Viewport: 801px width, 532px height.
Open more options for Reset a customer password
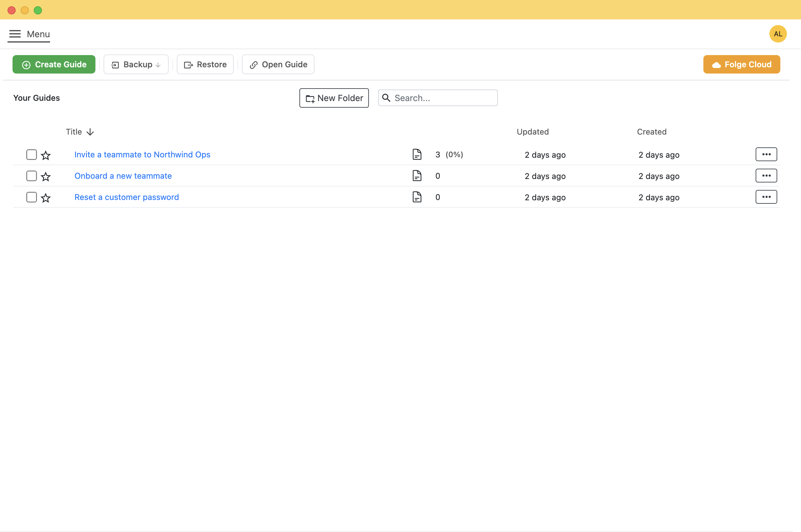(x=766, y=197)
